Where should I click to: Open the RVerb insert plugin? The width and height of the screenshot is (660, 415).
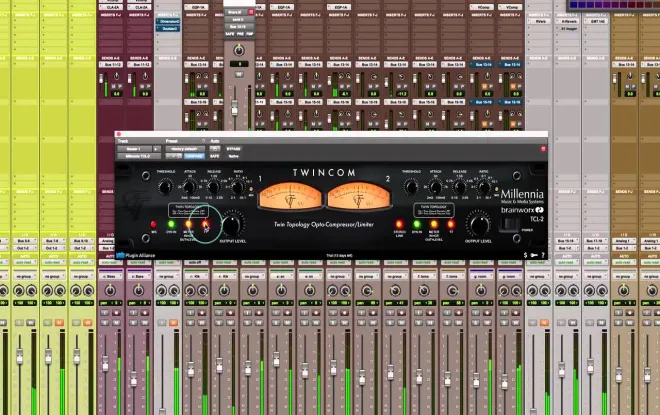click(x=540, y=21)
